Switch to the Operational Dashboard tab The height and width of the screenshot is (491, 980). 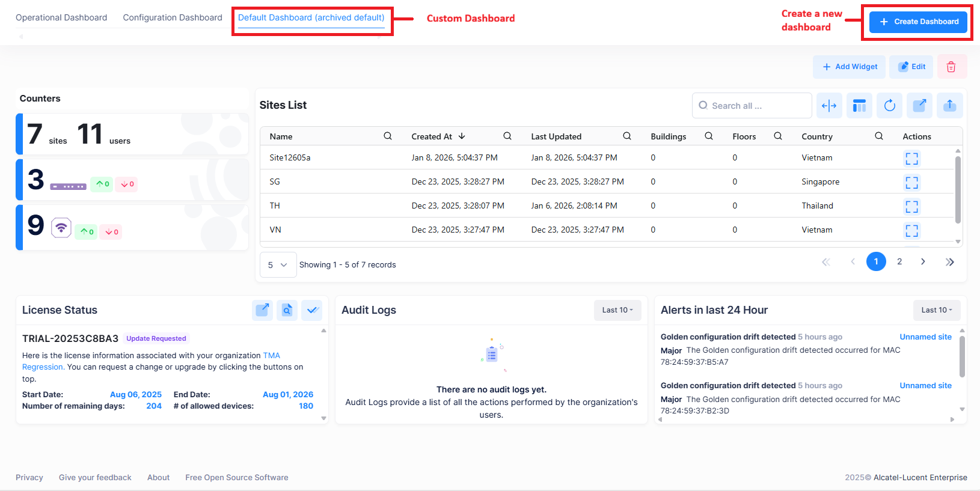click(x=61, y=17)
